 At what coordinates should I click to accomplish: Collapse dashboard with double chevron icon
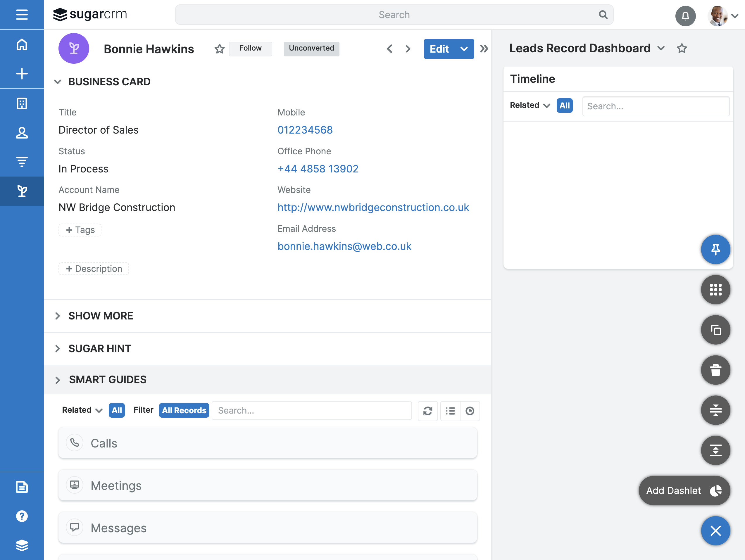[x=484, y=49]
